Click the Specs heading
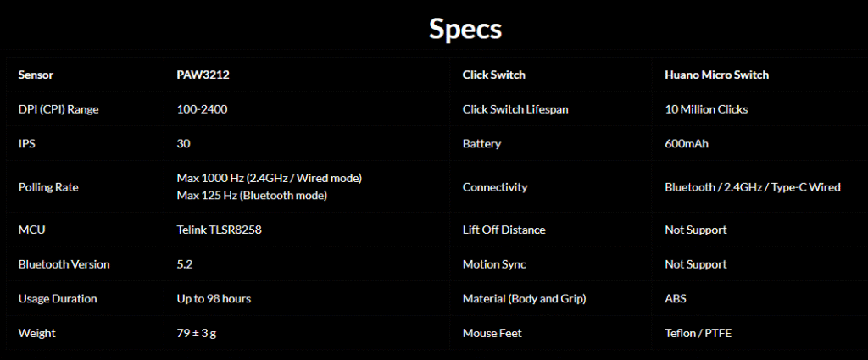Screen dimensions: 868x360 [465, 29]
